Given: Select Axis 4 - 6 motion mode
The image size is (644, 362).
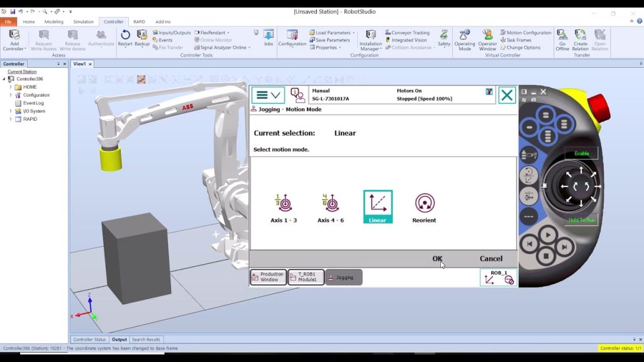Looking at the screenshot, I should [x=330, y=207].
